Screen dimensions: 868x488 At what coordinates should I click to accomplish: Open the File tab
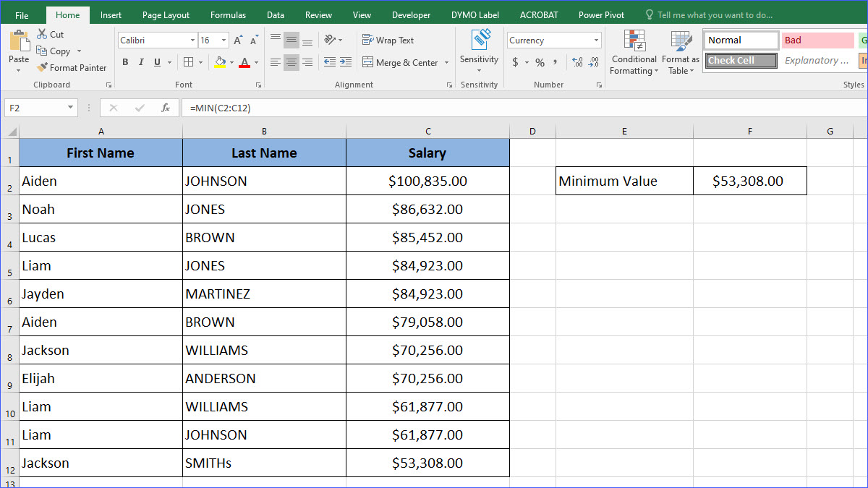(22, 14)
